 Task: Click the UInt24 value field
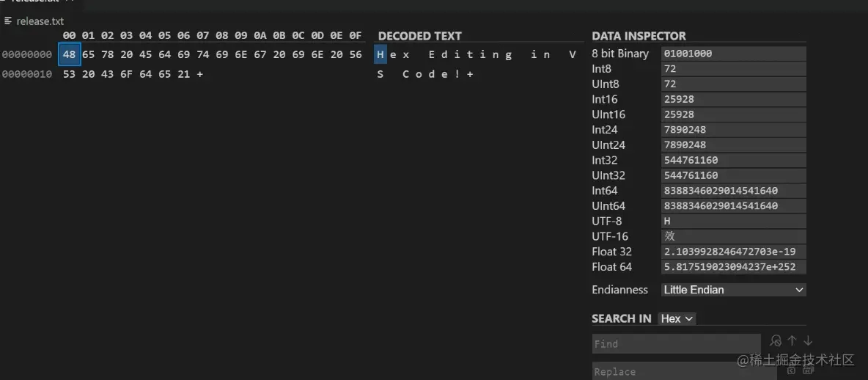coord(734,145)
